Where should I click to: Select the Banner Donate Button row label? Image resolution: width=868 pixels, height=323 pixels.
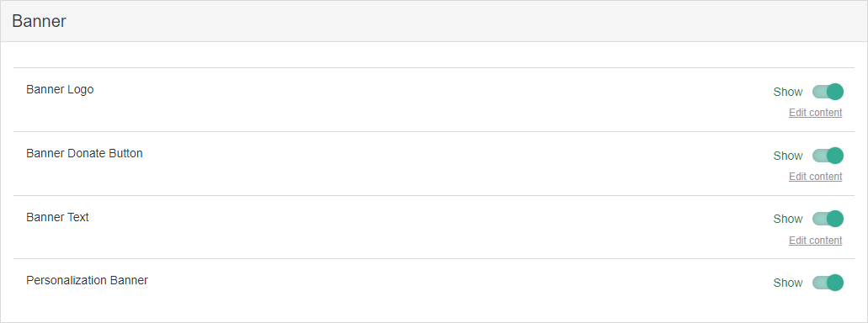pos(84,153)
